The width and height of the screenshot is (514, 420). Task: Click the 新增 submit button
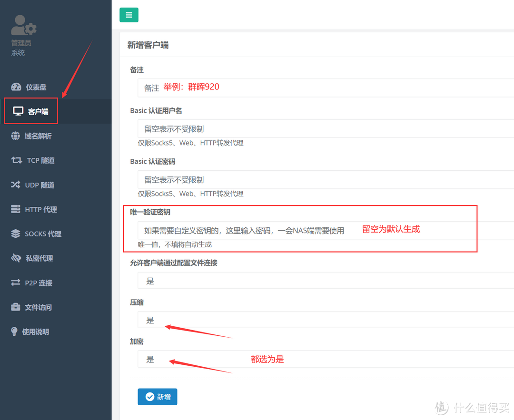158,397
